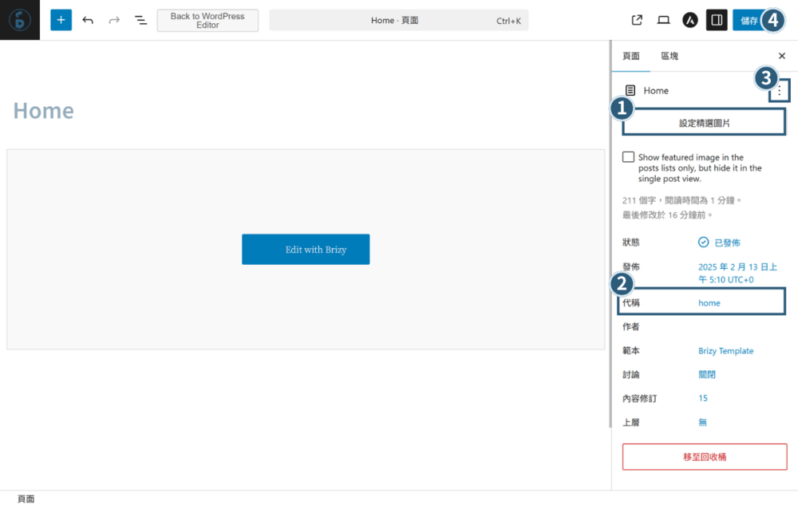This screenshot has height=532, width=798.
Task: Click the undo arrow icon
Action: pyautogui.click(x=88, y=19)
